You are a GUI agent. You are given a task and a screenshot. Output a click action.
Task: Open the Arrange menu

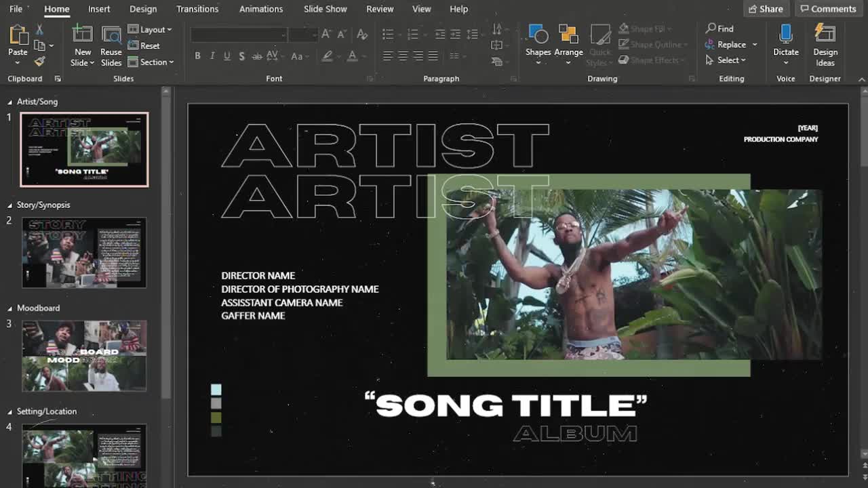click(x=568, y=45)
